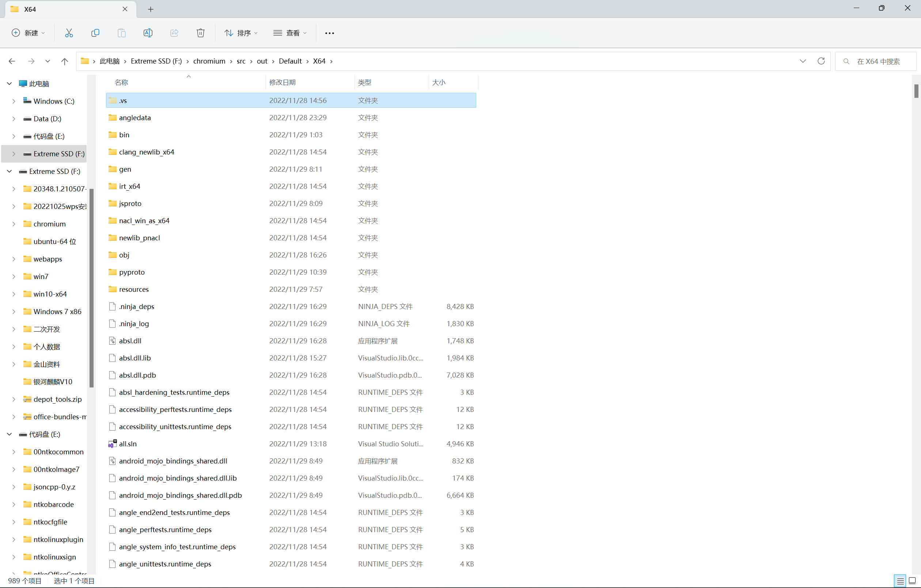Expand the webapps tree node
This screenshot has width=921, height=588.
(14, 259)
